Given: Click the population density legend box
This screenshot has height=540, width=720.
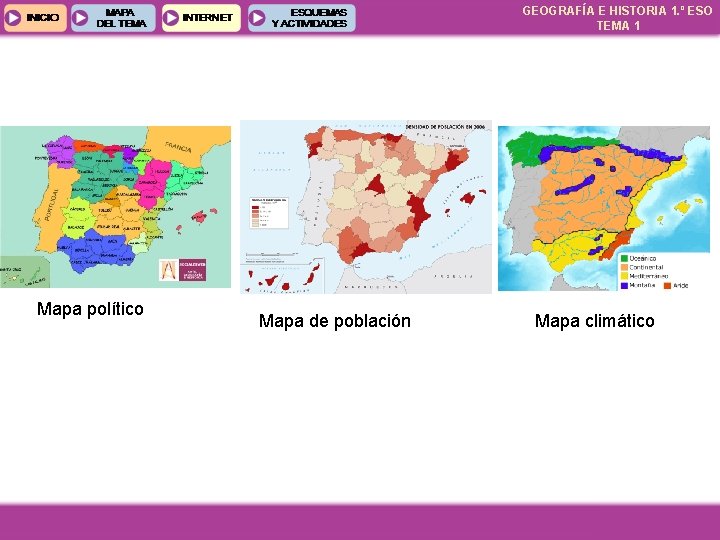Looking at the screenshot, I should pos(269,213).
